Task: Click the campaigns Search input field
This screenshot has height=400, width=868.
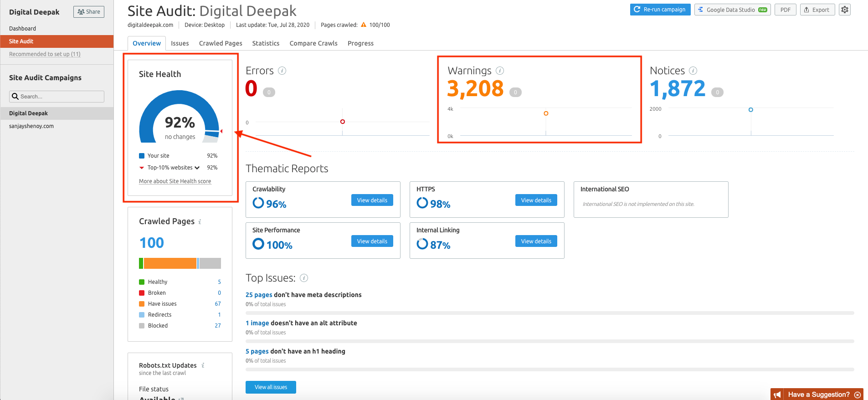Action: (x=56, y=97)
